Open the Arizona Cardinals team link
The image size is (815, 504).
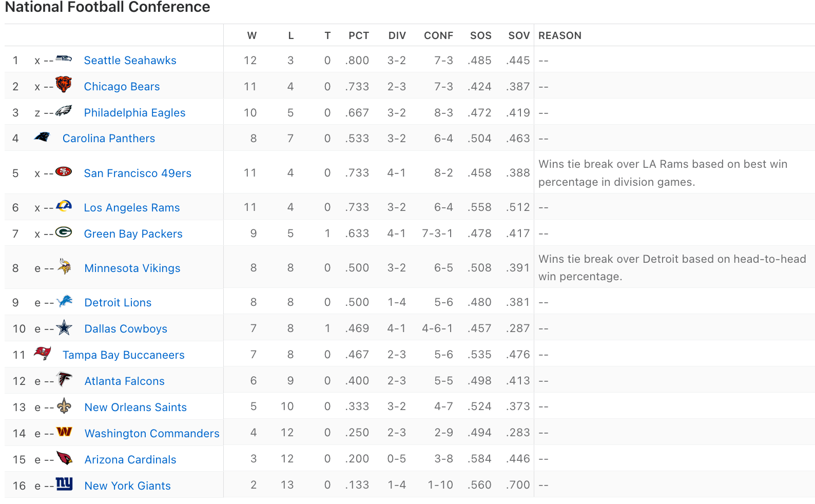click(x=130, y=460)
